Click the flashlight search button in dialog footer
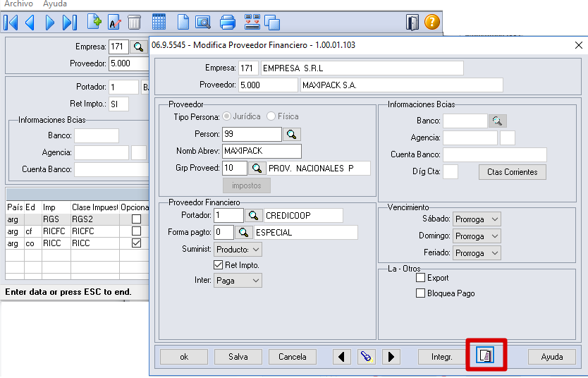Viewport: 588px width, 378px height. 367,357
